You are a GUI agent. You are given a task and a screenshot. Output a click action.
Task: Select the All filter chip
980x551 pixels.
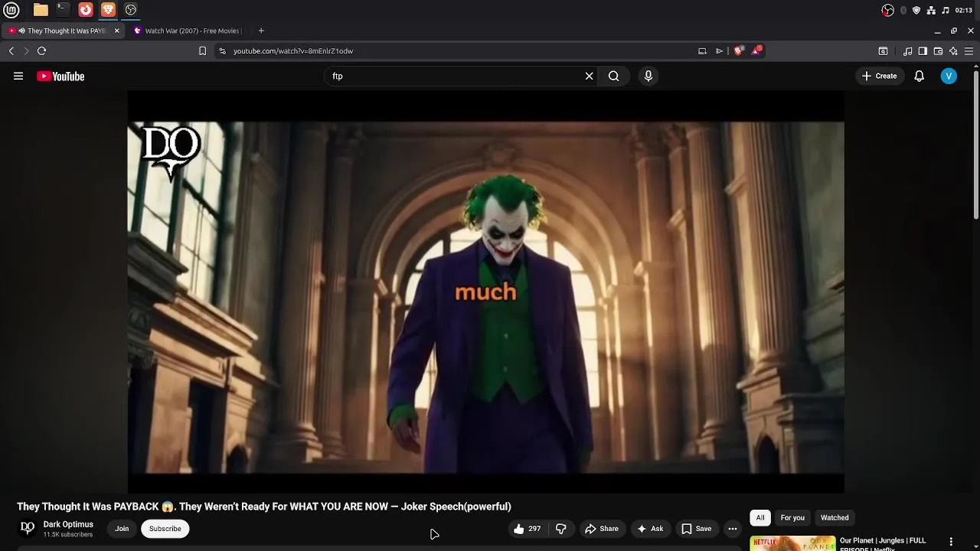click(x=760, y=518)
